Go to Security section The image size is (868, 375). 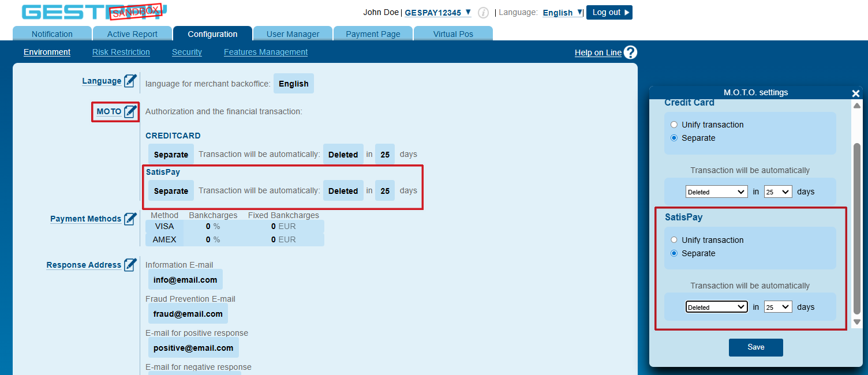pos(187,52)
